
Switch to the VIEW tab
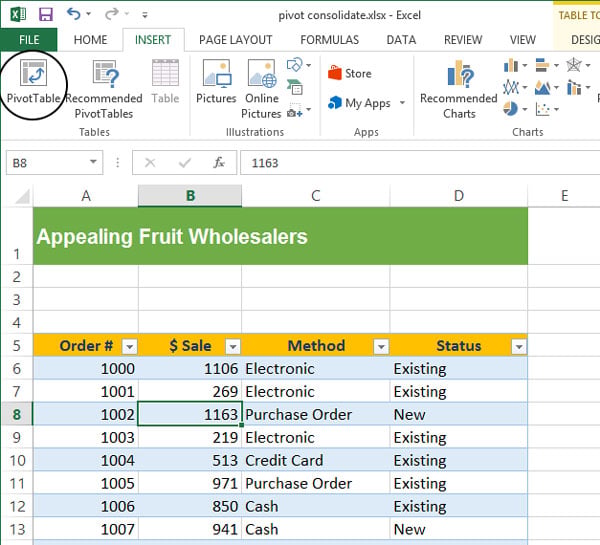point(523,40)
